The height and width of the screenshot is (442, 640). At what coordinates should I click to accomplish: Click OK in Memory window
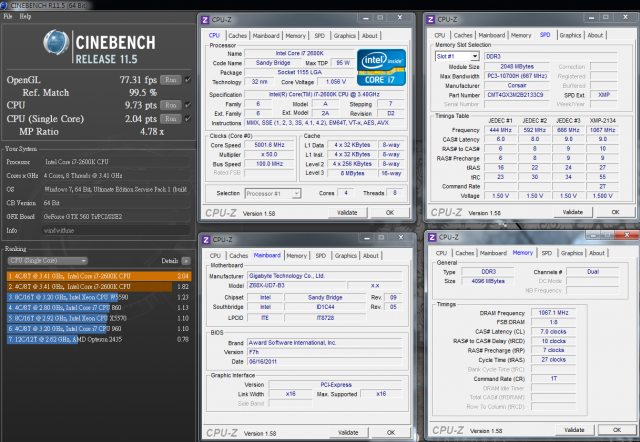tap(617, 430)
